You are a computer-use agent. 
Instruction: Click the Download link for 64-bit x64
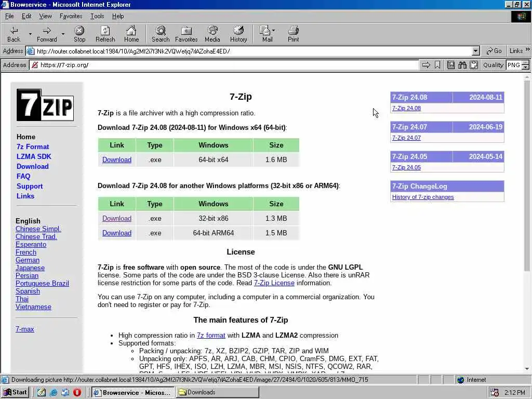(117, 159)
